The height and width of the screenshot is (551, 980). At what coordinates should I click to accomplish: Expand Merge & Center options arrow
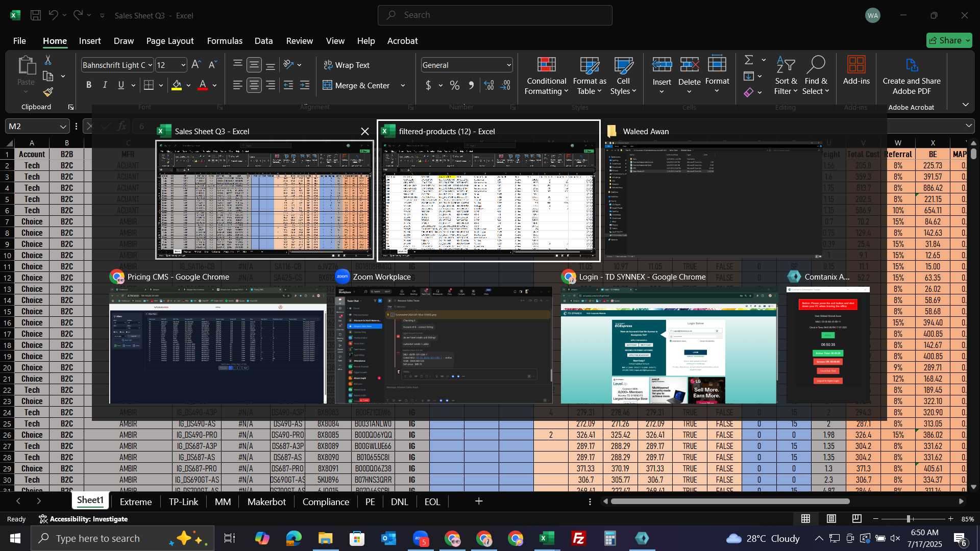[x=403, y=86]
